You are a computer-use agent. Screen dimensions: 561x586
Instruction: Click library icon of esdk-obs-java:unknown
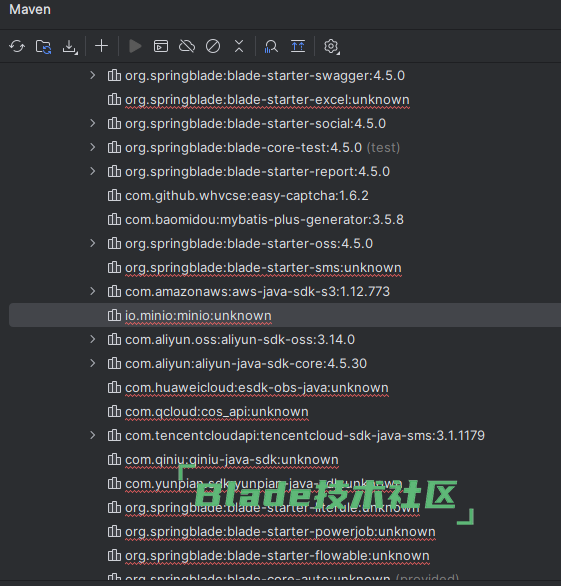coord(114,387)
